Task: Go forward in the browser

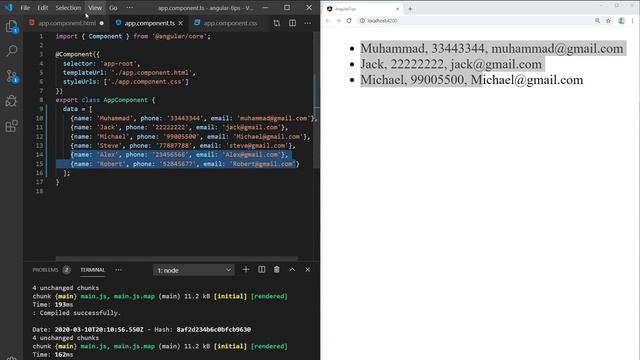Action: 338,20
